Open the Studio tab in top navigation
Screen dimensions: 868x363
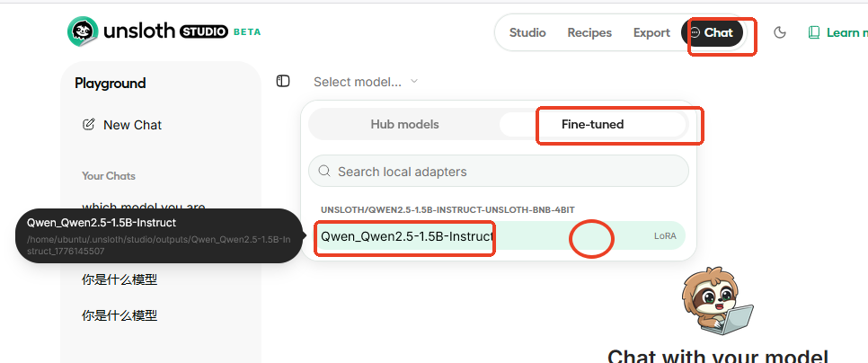[527, 32]
